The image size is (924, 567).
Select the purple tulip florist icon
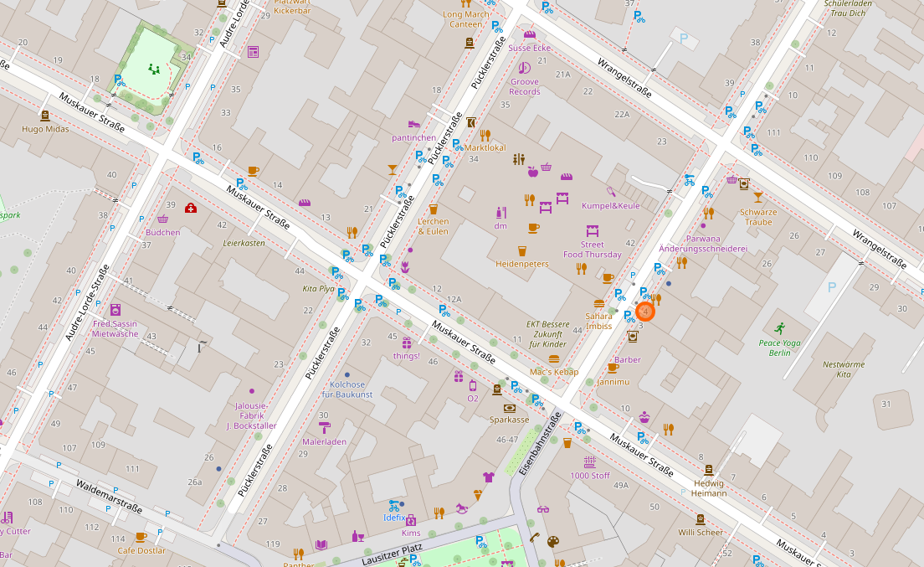(405, 267)
